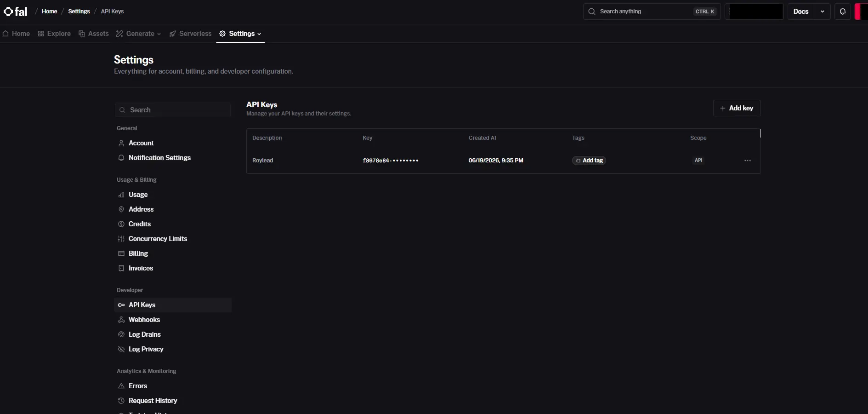Image resolution: width=868 pixels, height=414 pixels.
Task: Switch to the Explore tab
Action: pos(54,34)
